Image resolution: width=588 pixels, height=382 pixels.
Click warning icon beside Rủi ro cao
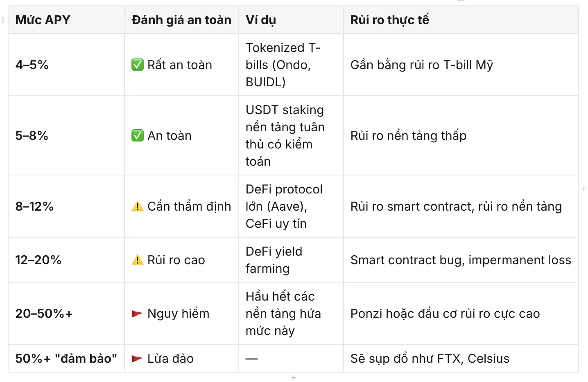pos(138,260)
